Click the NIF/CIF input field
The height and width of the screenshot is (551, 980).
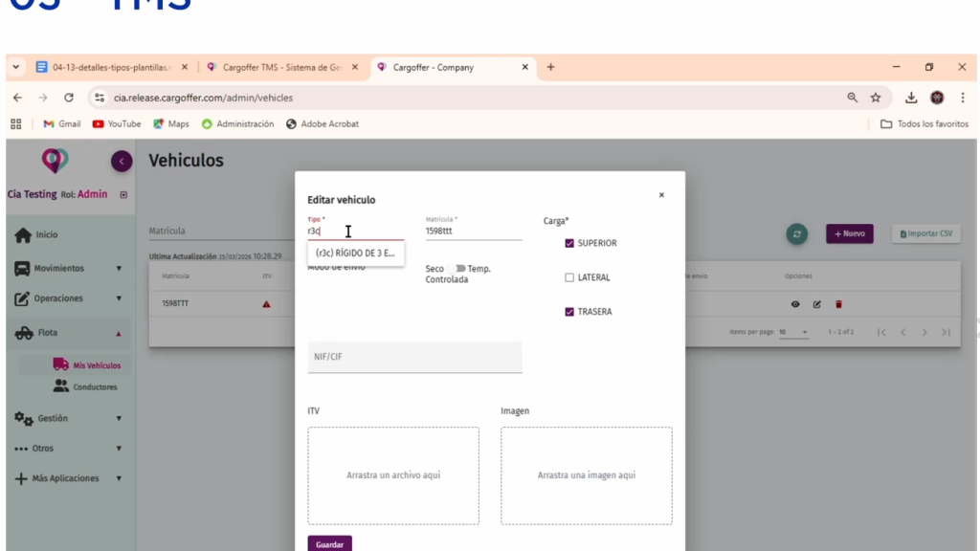pyautogui.click(x=414, y=357)
